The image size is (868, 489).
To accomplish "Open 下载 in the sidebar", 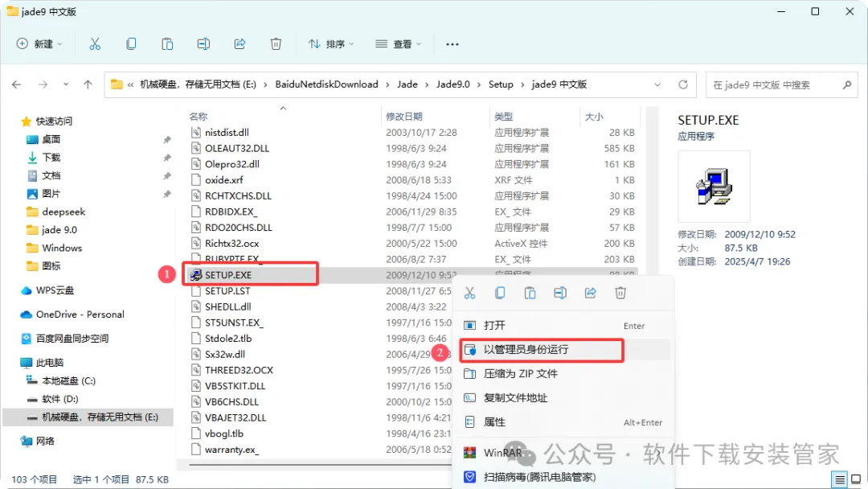I will [51, 158].
